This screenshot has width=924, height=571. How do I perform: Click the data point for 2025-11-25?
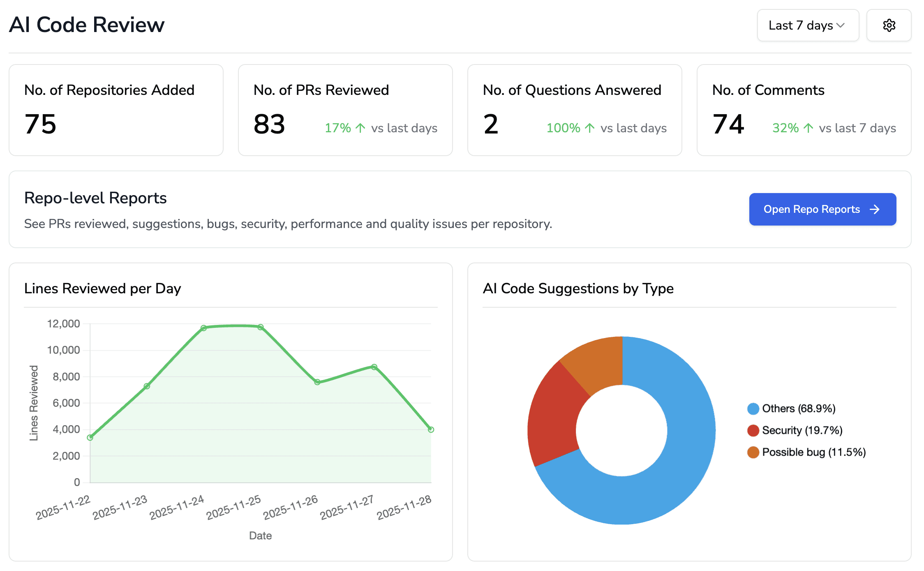click(260, 326)
